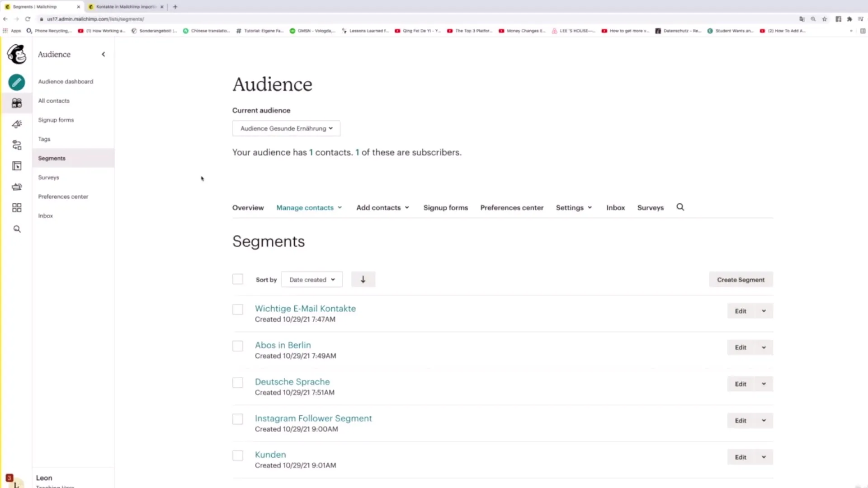Open the Kunden segment link

tap(270, 454)
